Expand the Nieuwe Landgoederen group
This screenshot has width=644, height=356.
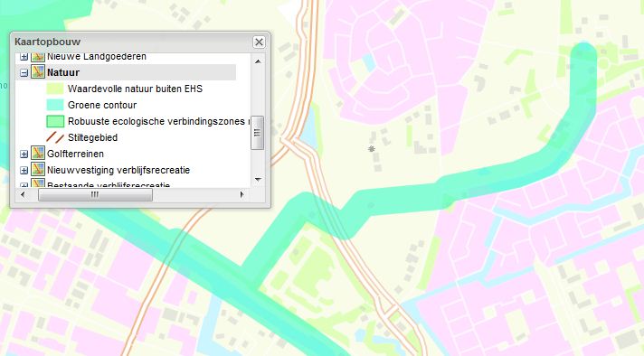point(24,57)
